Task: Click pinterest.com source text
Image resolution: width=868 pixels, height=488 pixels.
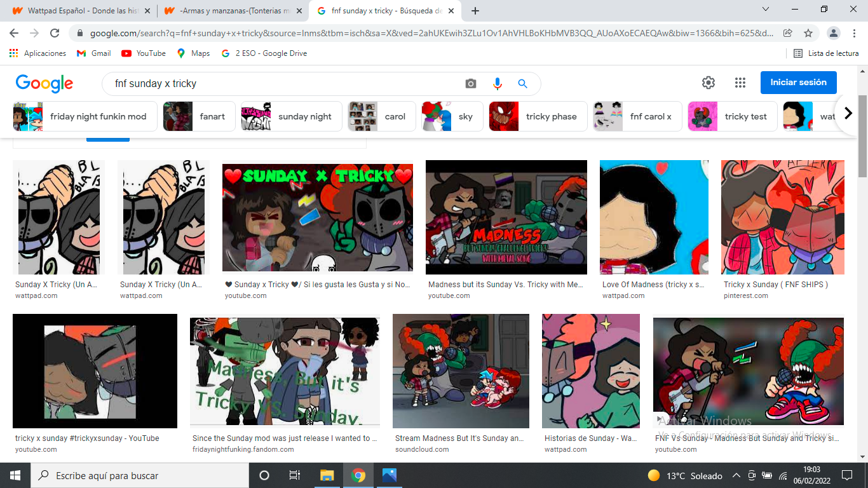Action: point(745,295)
